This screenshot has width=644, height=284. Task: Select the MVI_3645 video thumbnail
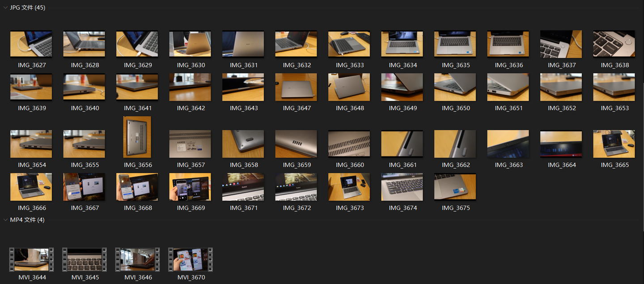[84, 259]
